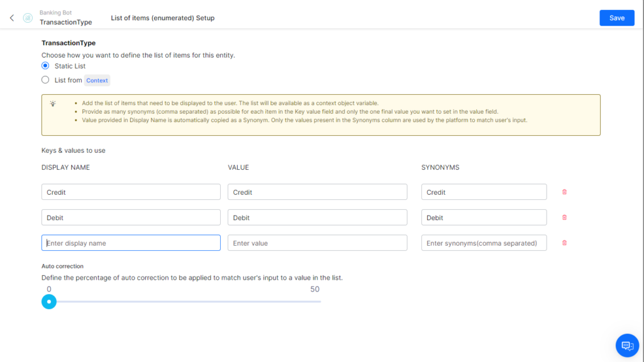The width and height of the screenshot is (644, 362).
Task: Click the Debit synonyms field
Action: pos(484,217)
